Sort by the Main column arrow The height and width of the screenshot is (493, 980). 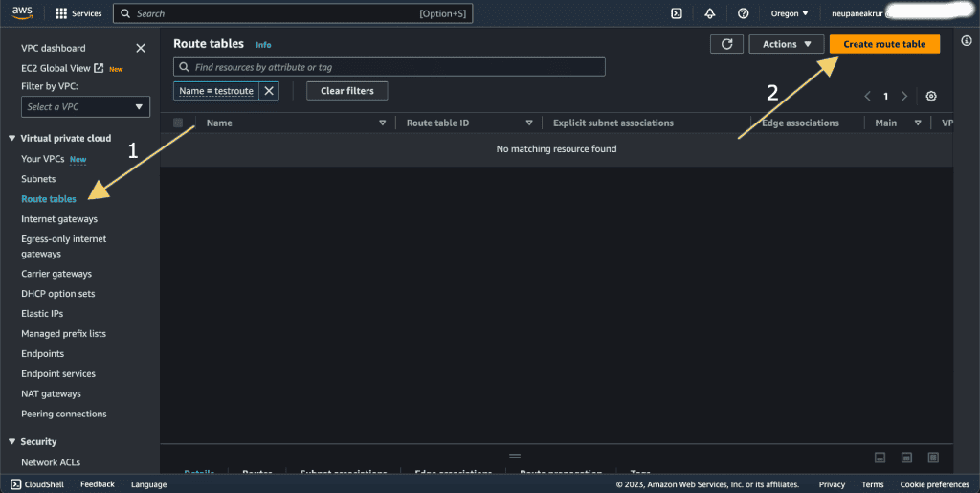[918, 123]
